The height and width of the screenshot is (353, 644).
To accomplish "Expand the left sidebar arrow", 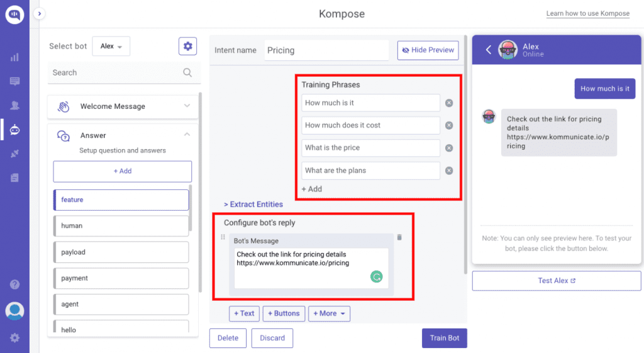I will pos(39,14).
